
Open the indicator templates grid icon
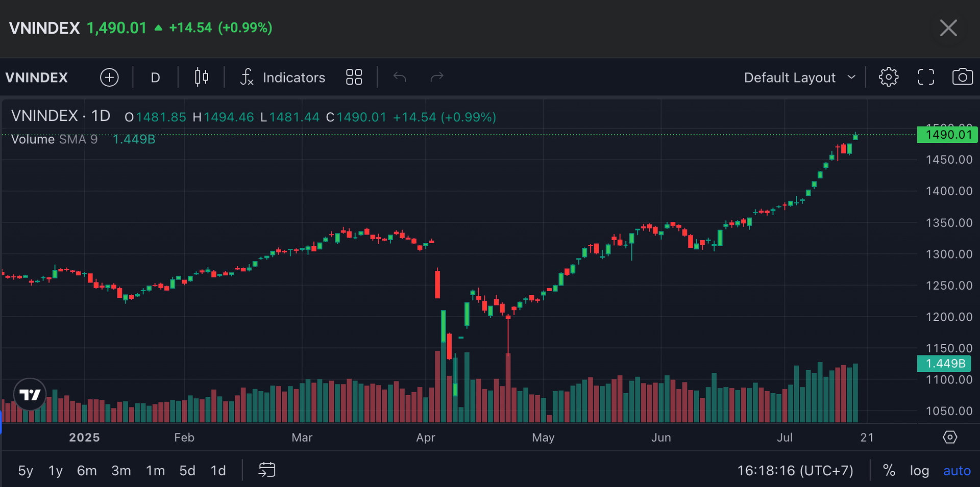[354, 78]
